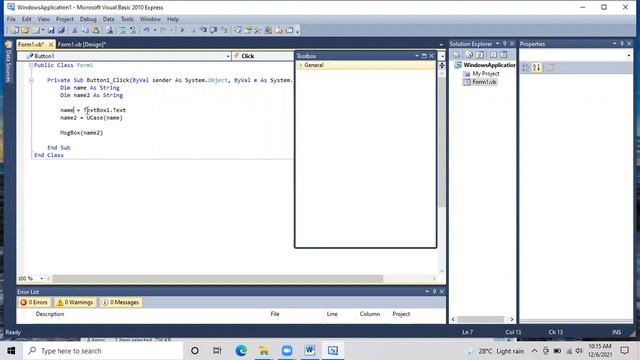Start Debugging with the green play icon

182,30
